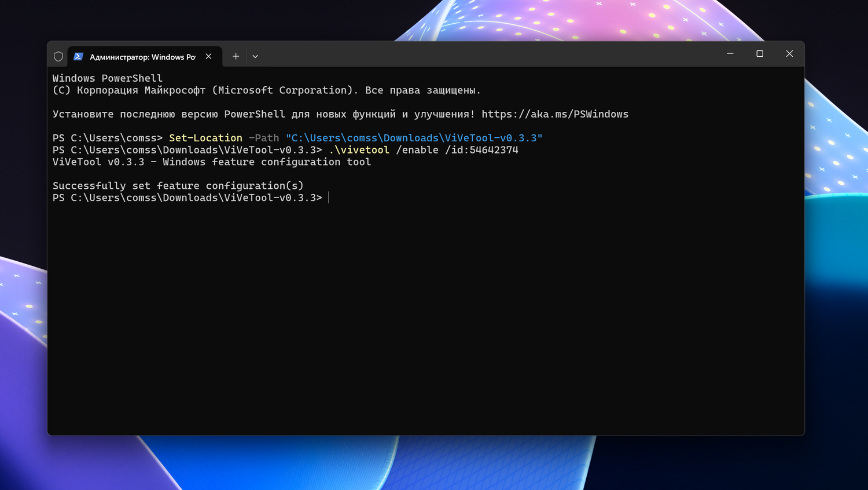This screenshot has width=868, height=490.
Task: Click the Set-Location command word
Action: [x=205, y=138]
